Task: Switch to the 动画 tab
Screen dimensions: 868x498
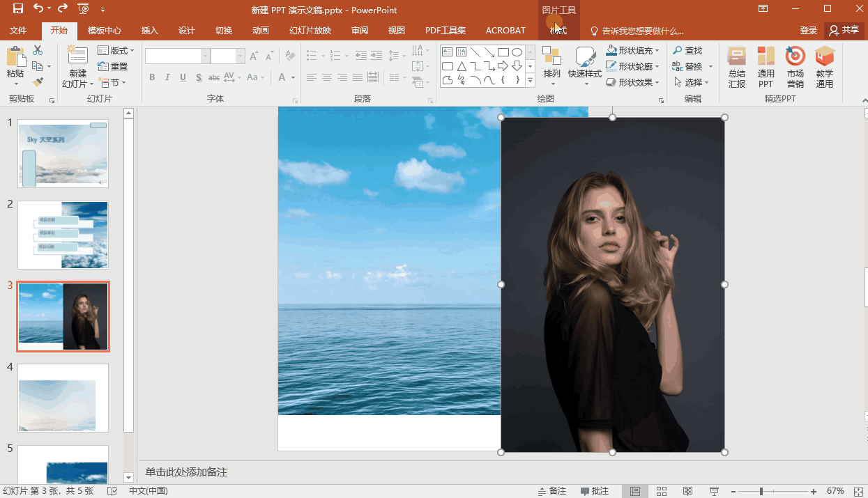Action: pyautogui.click(x=261, y=31)
